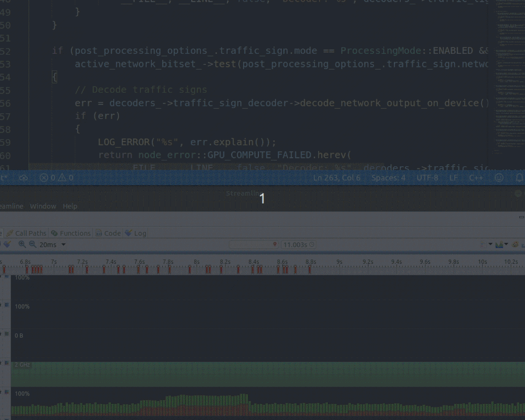The width and height of the screenshot is (525, 420).
Task: Switch to the Functions tab
Action: (x=71, y=233)
